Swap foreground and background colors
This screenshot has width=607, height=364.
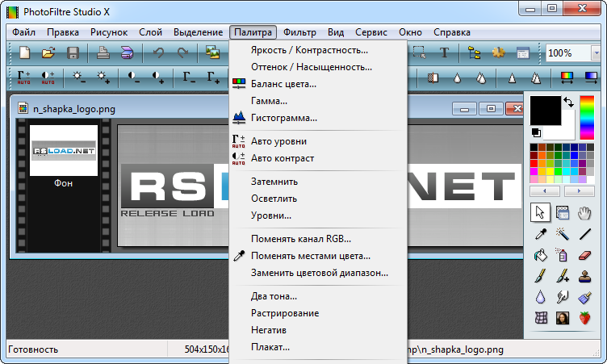[x=568, y=102]
